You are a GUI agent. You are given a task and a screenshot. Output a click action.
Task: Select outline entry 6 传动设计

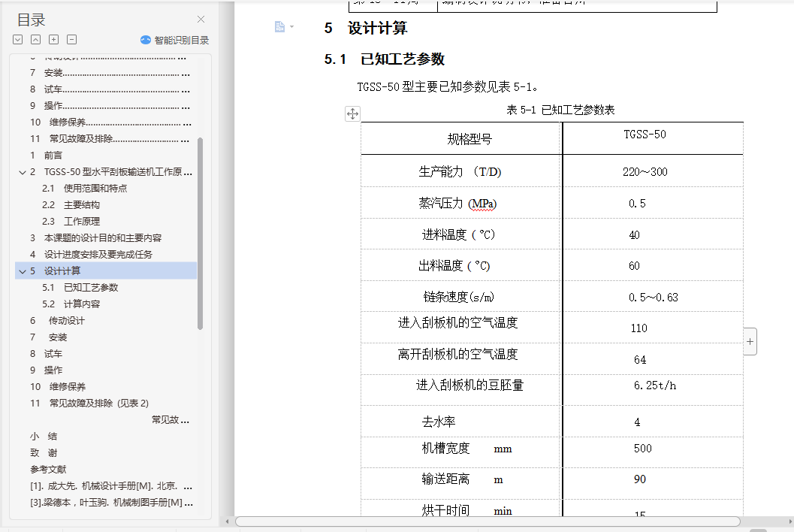point(57,321)
